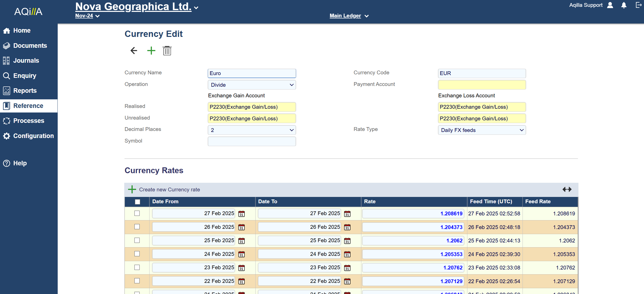Select the 23 Feb 2025 row checkbox
The image size is (644, 294).
coord(137,267)
